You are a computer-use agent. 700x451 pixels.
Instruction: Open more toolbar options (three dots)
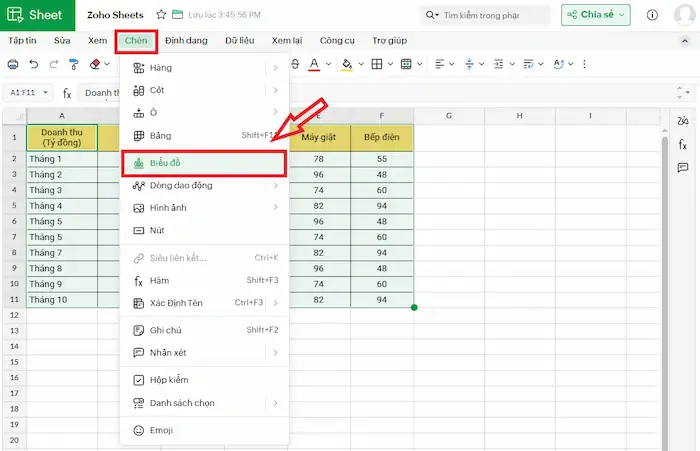click(x=584, y=64)
